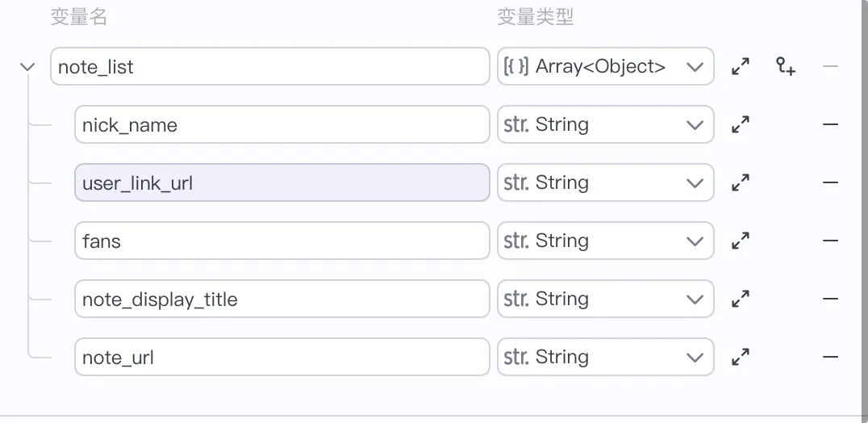Click the note_list variable name field
This screenshot has width=868, height=423.
pyautogui.click(x=269, y=67)
